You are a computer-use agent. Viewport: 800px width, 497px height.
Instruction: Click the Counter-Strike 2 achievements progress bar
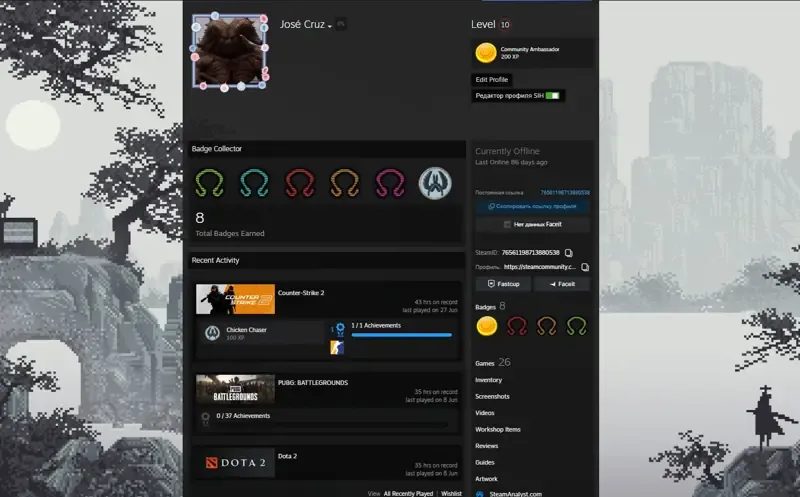pyautogui.click(x=402, y=335)
